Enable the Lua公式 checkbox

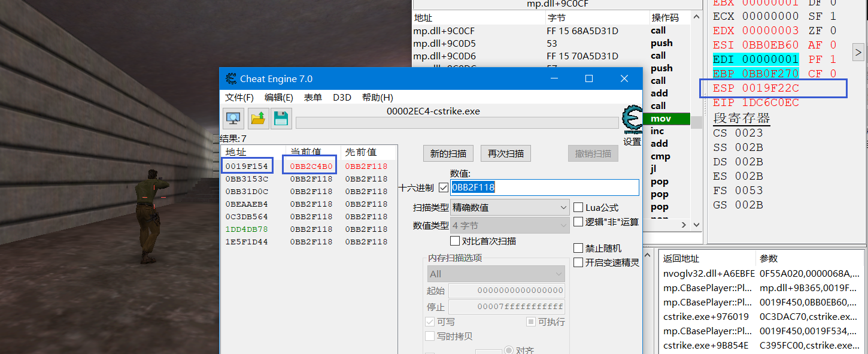(x=578, y=207)
